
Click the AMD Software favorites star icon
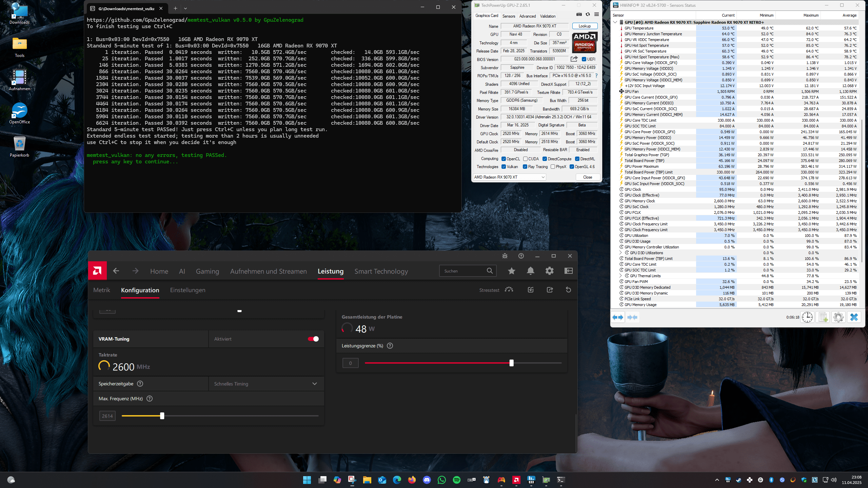[512, 271]
